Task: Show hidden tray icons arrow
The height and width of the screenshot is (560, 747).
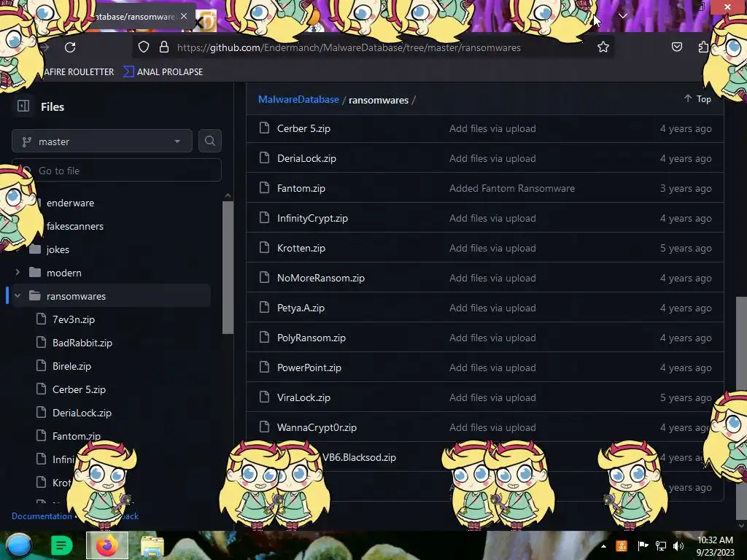Action: 603,546
